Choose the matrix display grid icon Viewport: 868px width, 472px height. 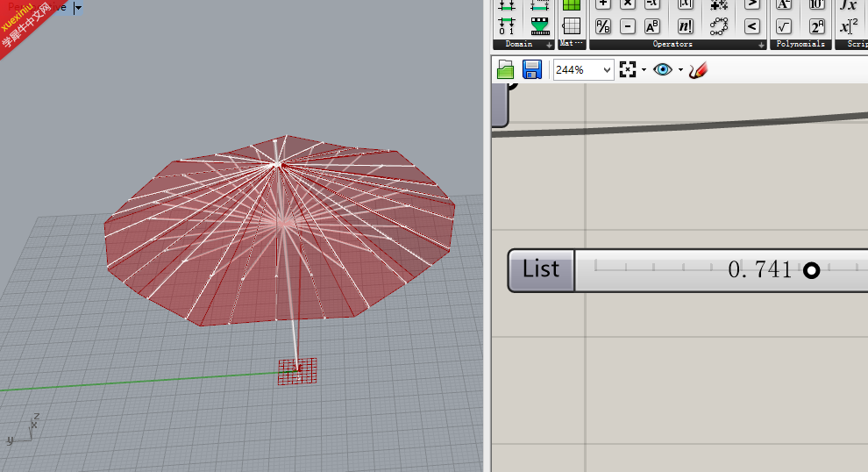pos(572,25)
